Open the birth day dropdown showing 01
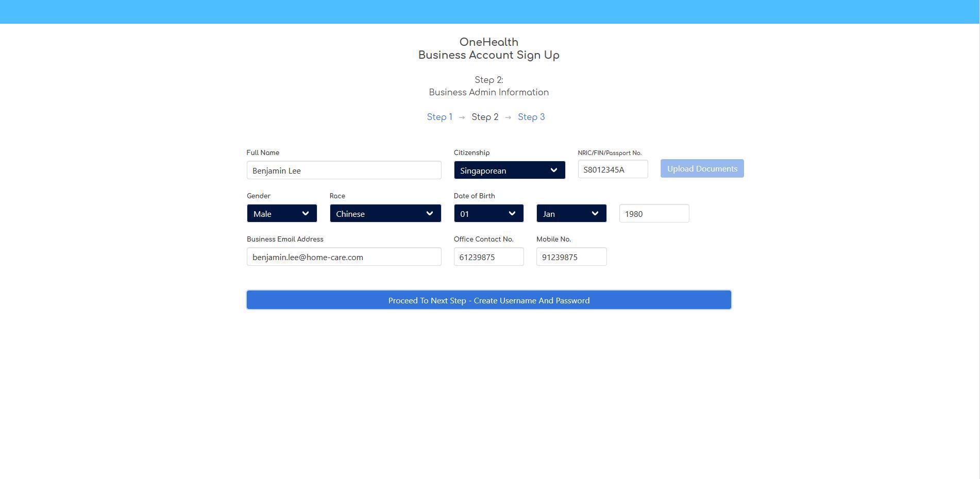The image size is (980, 479). pos(488,213)
